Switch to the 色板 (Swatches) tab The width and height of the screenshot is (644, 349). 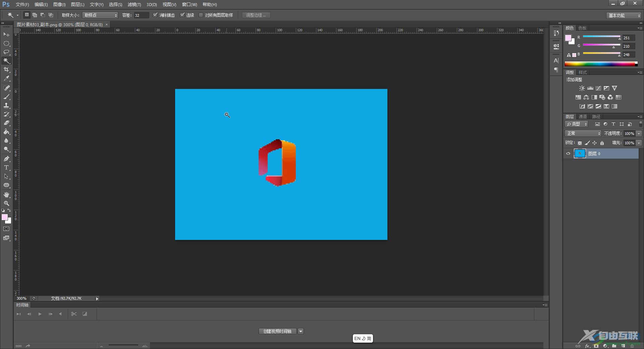583,28
